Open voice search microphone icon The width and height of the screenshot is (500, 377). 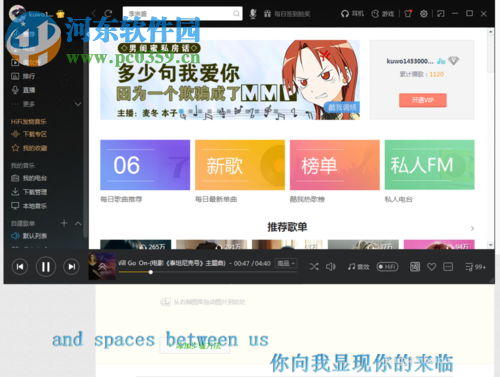click(253, 14)
